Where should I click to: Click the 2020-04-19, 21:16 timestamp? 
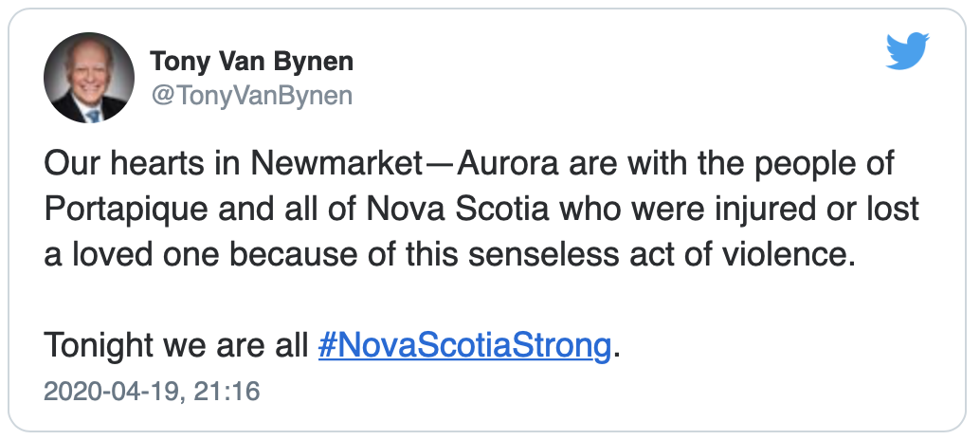[152, 392]
